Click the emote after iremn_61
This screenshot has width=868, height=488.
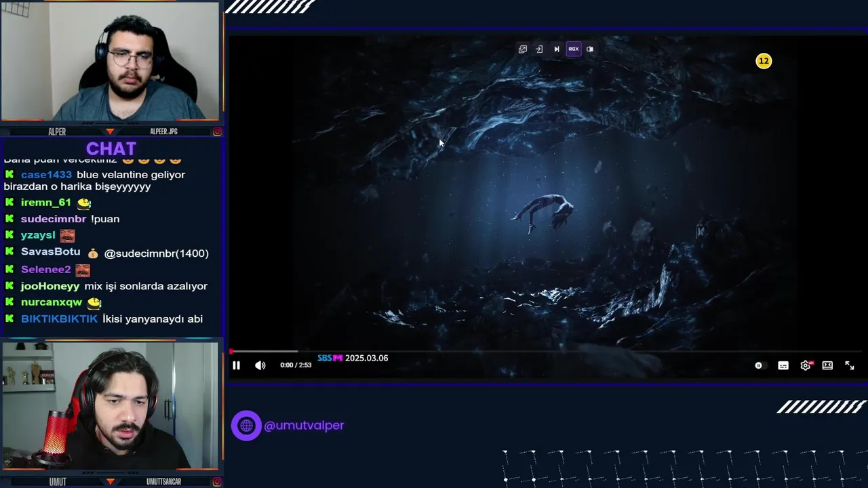(83, 203)
